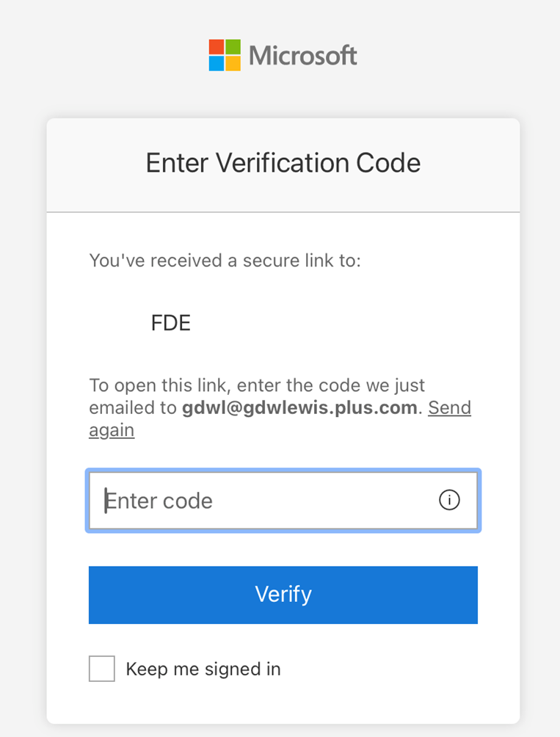Click the Microsoft wordmark text

point(302,56)
